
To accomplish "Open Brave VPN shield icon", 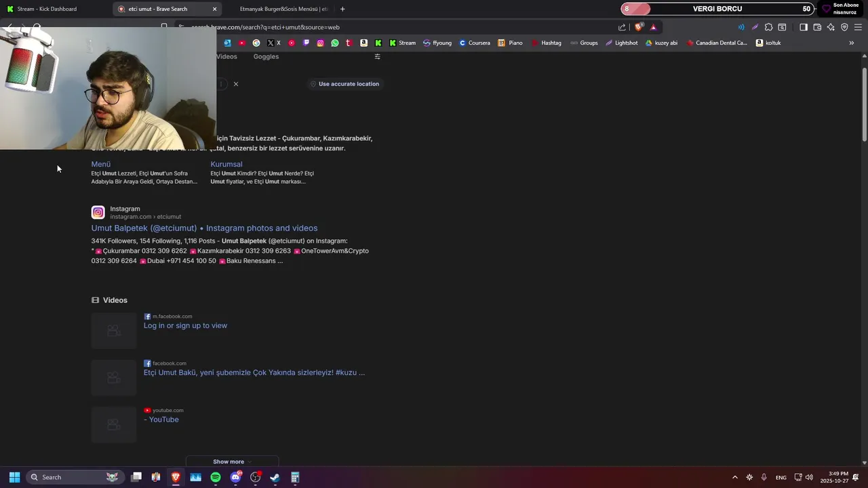I will 844,27.
